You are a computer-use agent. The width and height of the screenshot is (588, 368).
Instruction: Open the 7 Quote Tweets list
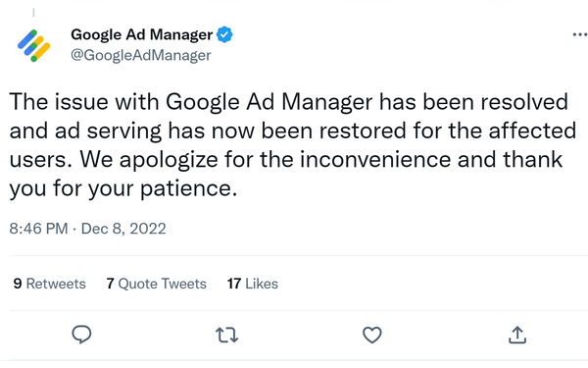click(157, 284)
